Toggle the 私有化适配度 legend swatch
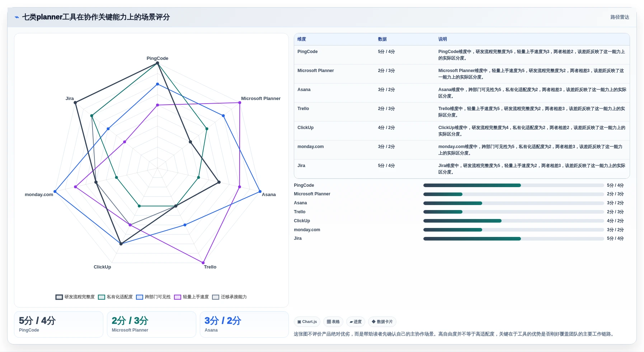This screenshot has width=644, height=352. tap(102, 297)
